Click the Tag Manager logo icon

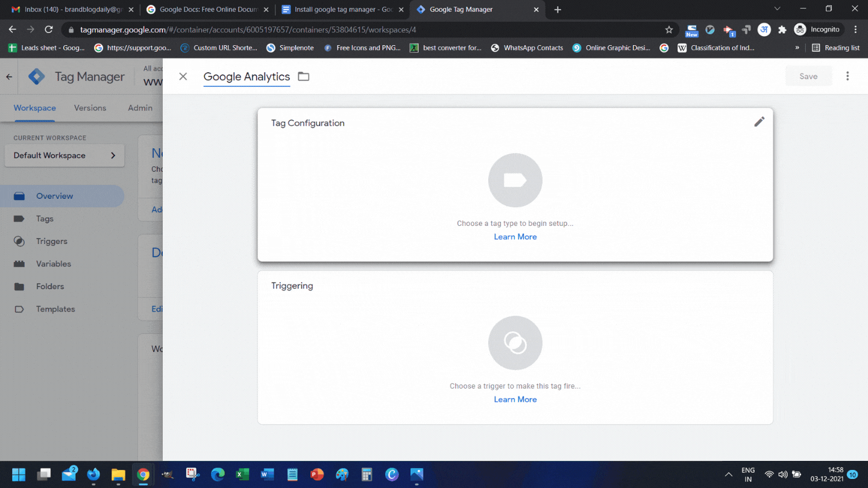(37, 77)
